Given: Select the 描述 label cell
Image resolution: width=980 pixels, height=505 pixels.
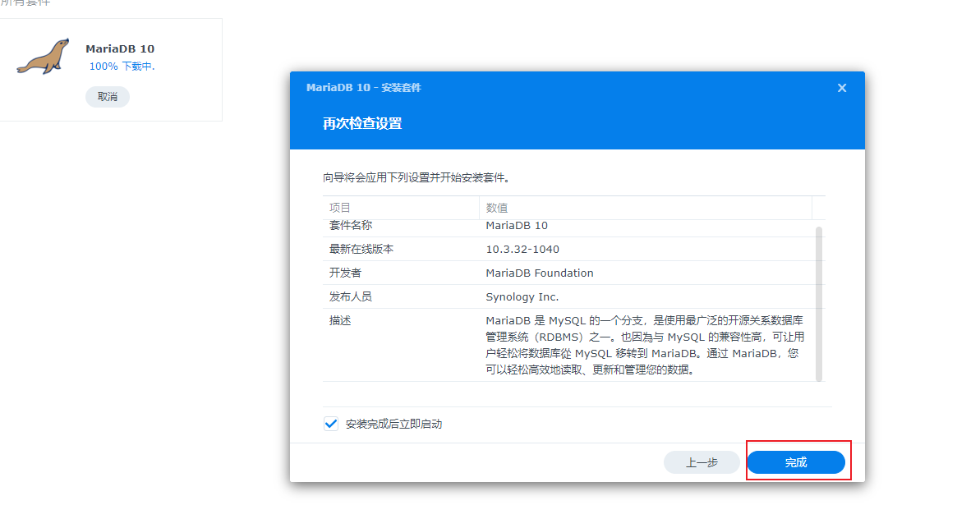Looking at the screenshot, I should click(340, 320).
